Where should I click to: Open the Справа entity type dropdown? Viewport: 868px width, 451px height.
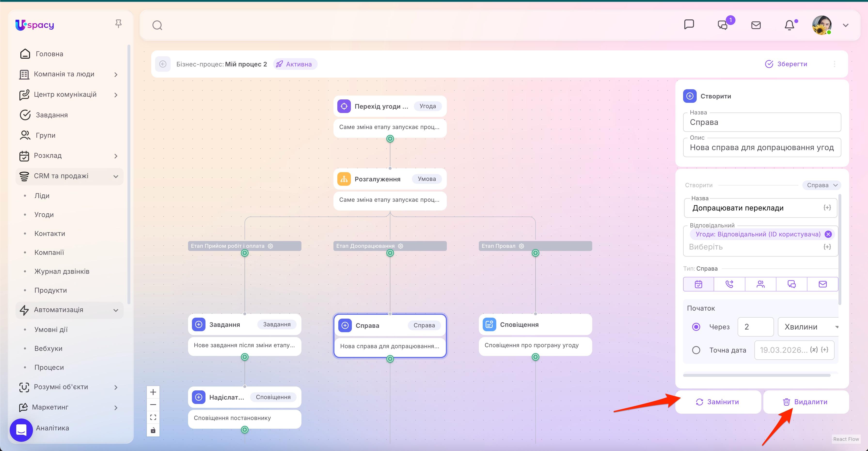(821, 185)
